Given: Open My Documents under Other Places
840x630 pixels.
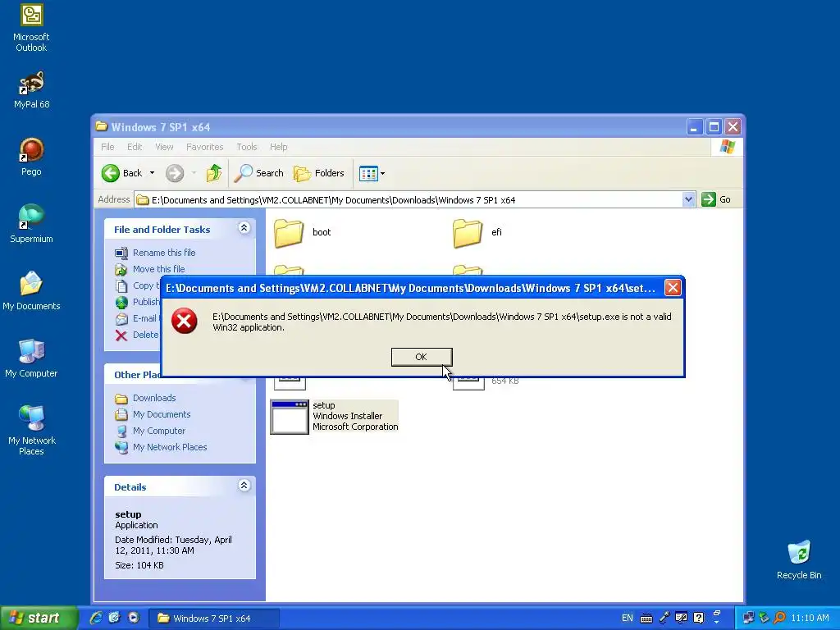Looking at the screenshot, I should [162, 414].
